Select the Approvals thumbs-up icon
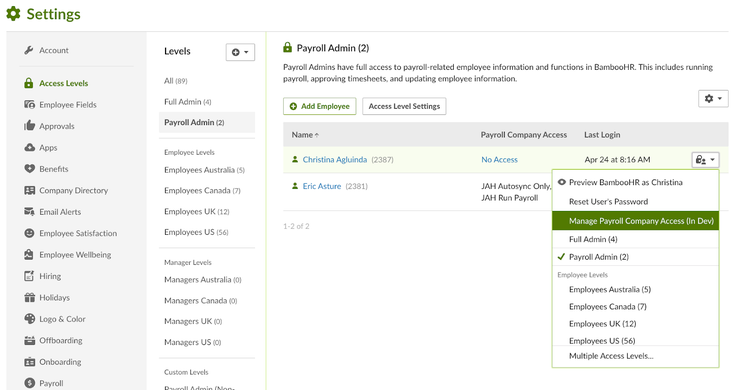 (x=29, y=126)
